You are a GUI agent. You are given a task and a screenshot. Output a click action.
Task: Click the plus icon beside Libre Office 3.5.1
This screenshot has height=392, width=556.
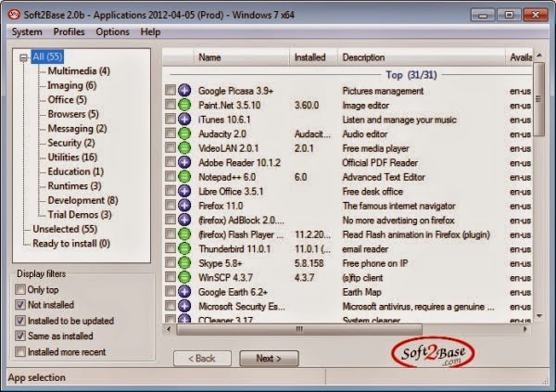184,191
